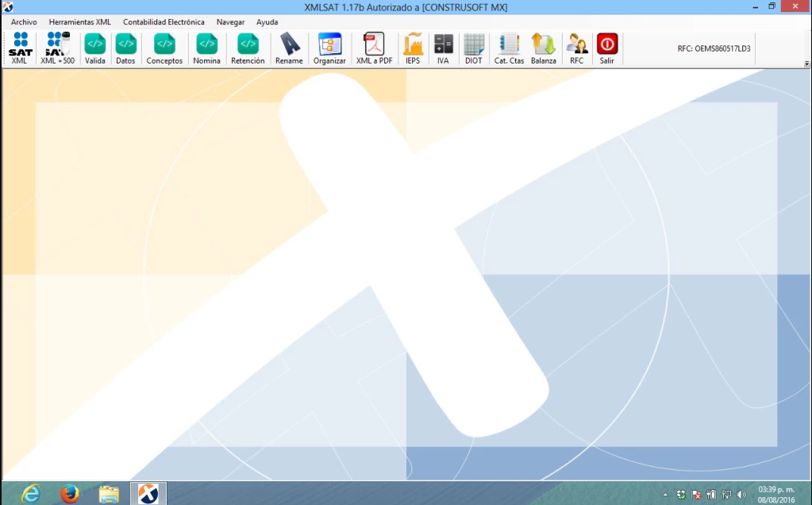
Task: Open the Navegar menu
Action: pyautogui.click(x=230, y=21)
